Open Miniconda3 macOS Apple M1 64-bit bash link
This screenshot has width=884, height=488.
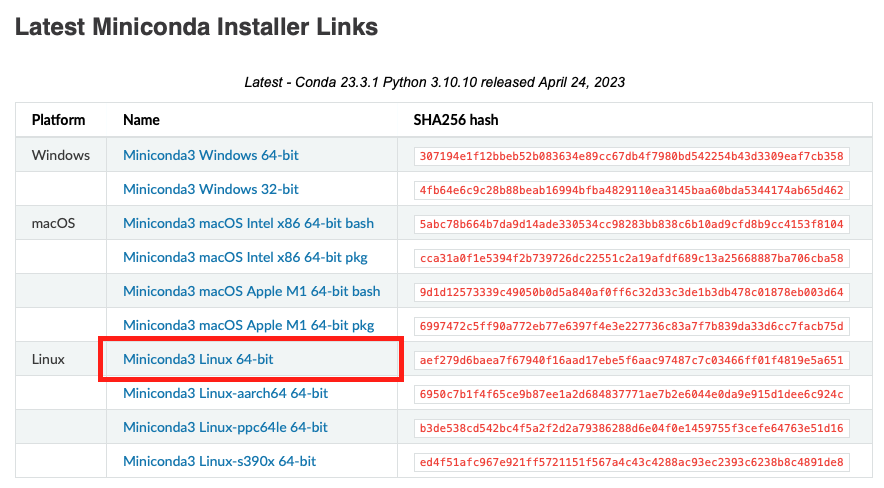coord(251,291)
